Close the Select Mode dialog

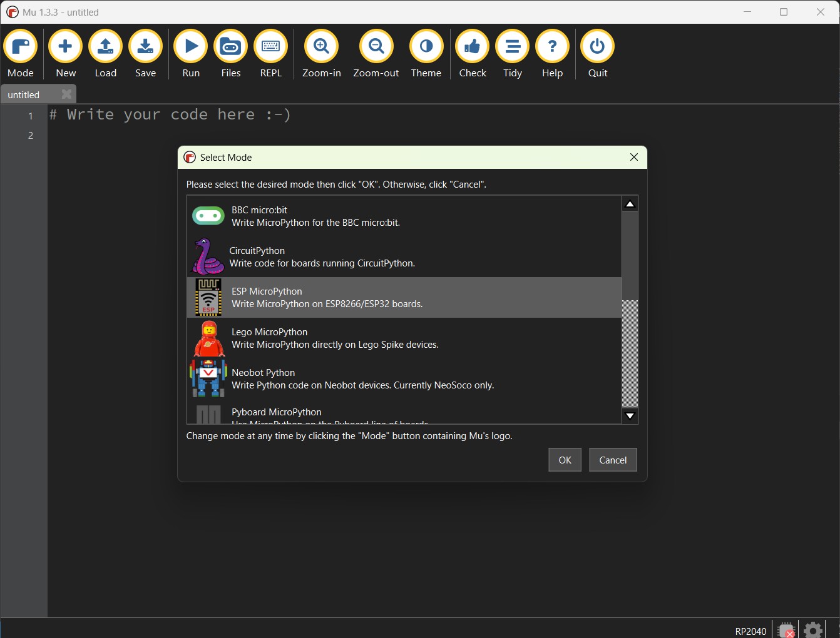coord(634,157)
